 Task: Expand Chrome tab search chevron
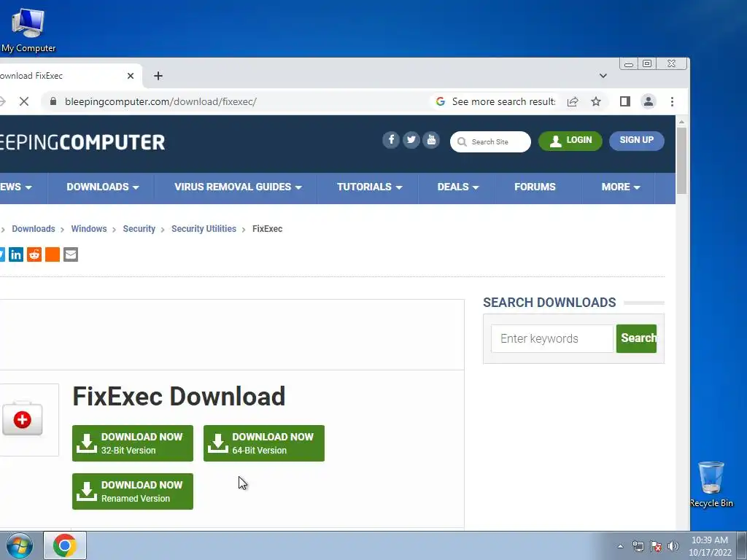pos(603,76)
